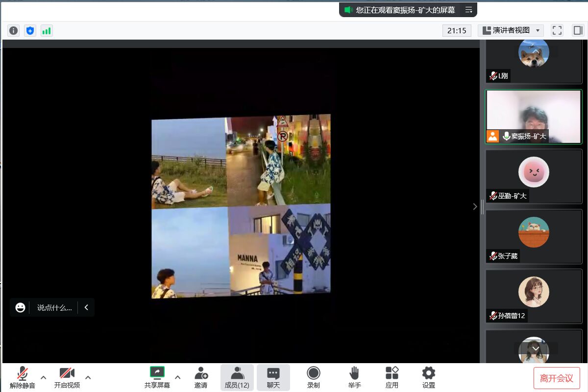Expand video options arrow beside camera
This screenshot has width=588, height=392.
88,377
